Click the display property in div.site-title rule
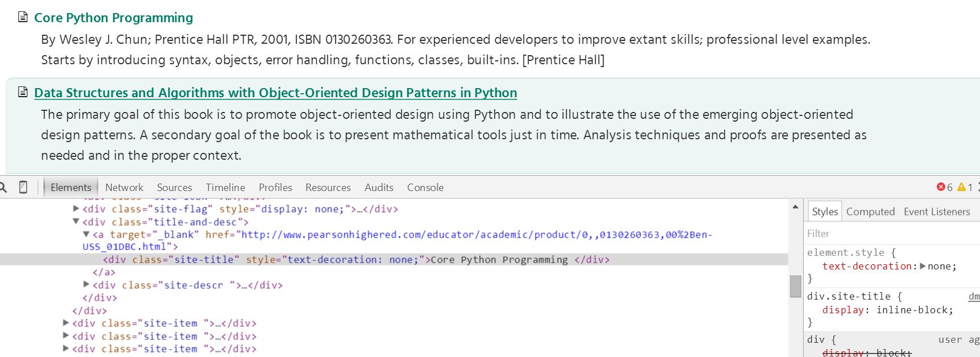Screen dimensions: 980x357 coord(843,310)
